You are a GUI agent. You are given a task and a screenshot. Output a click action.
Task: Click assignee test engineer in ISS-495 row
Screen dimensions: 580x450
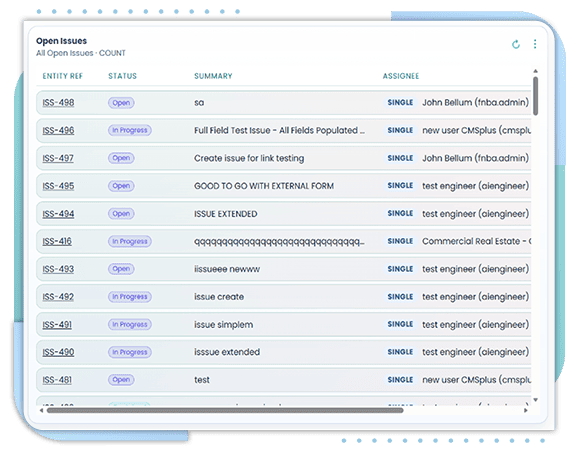click(475, 186)
